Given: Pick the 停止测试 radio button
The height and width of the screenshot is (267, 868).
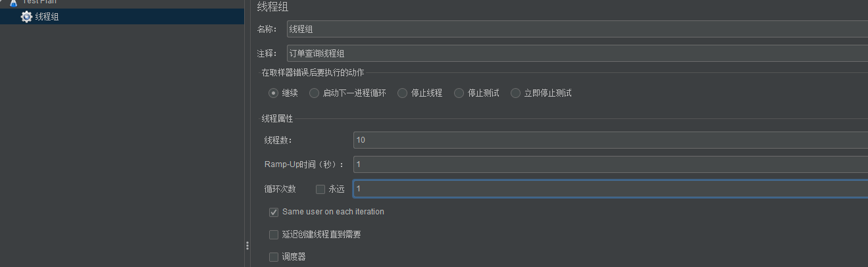Looking at the screenshot, I should [459, 93].
